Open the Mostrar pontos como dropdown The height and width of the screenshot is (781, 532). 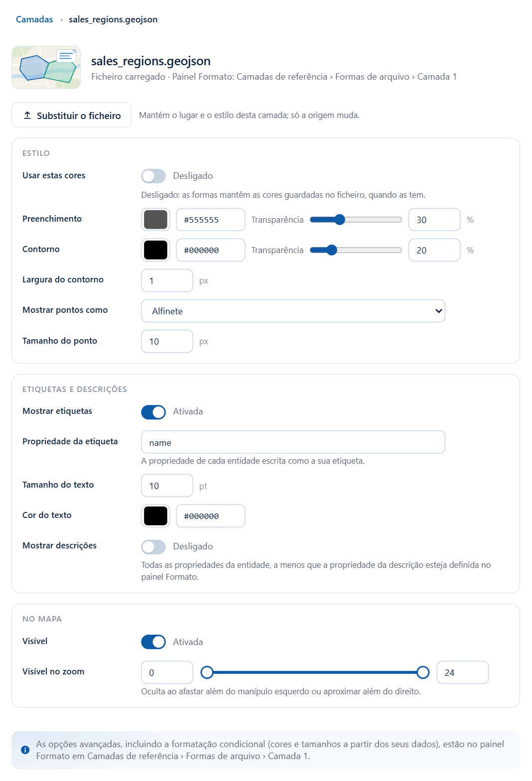(x=293, y=311)
